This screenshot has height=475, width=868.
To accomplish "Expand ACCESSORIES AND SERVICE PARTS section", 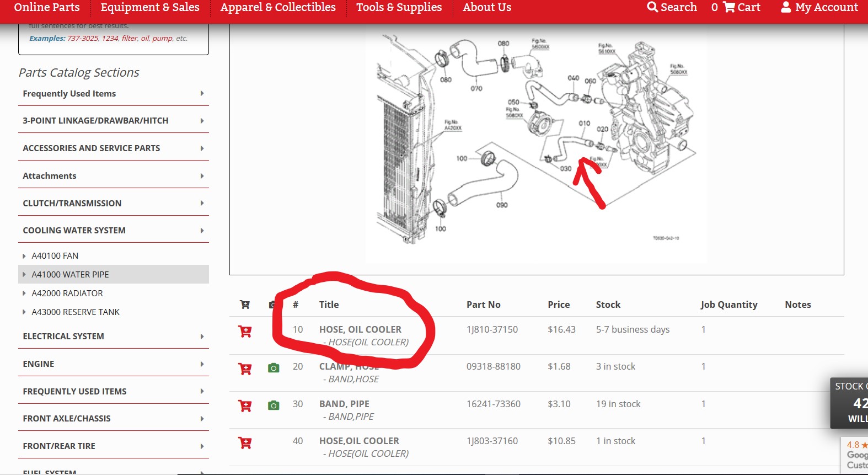I will tap(114, 148).
